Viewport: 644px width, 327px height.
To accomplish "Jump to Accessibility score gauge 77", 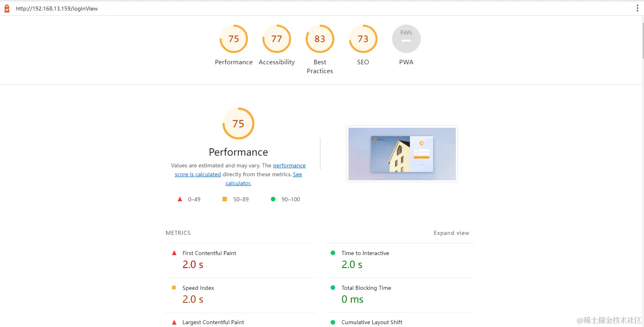I will coord(277,39).
